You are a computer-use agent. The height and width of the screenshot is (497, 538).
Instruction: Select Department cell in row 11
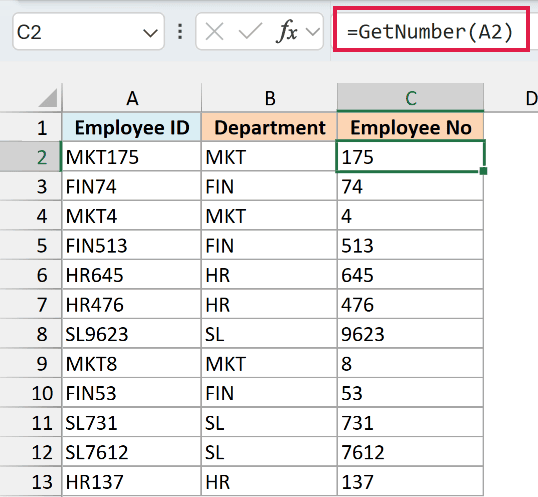coord(270,423)
